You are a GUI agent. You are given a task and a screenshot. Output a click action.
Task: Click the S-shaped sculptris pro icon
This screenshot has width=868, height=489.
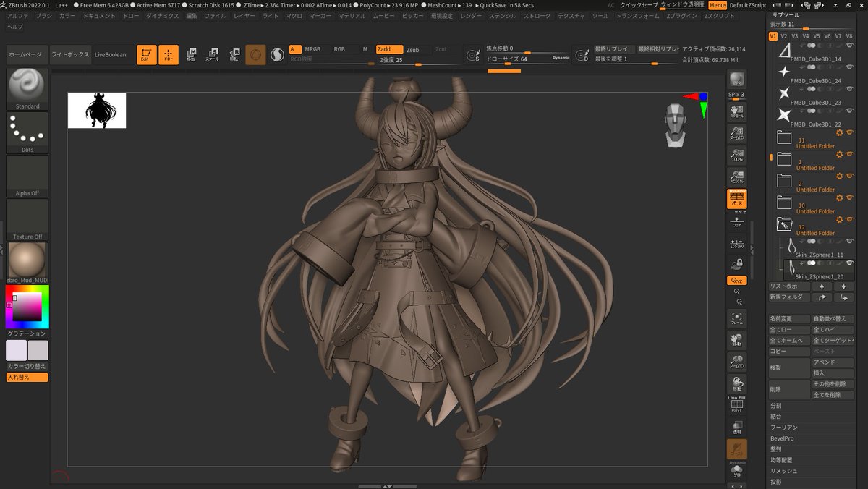(277, 54)
